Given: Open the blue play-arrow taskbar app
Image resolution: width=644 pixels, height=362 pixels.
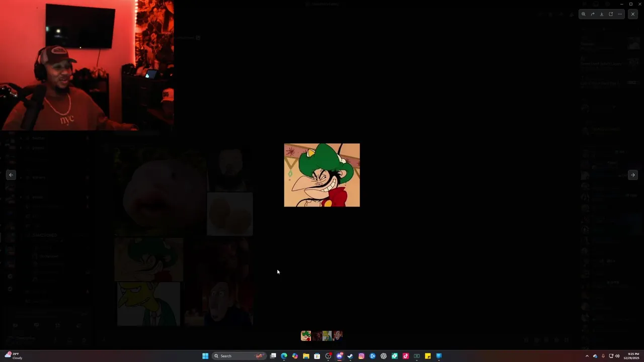Looking at the screenshot, I should 372,356.
